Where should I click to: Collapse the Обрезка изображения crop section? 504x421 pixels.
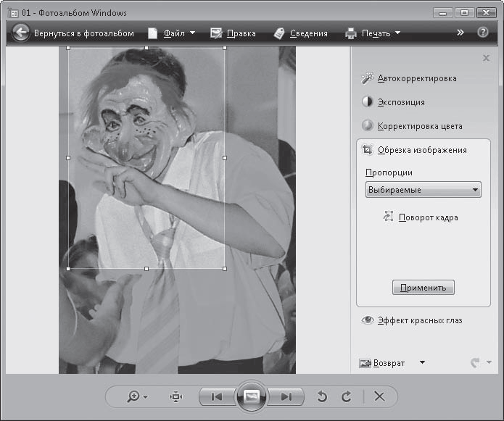click(x=421, y=150)
